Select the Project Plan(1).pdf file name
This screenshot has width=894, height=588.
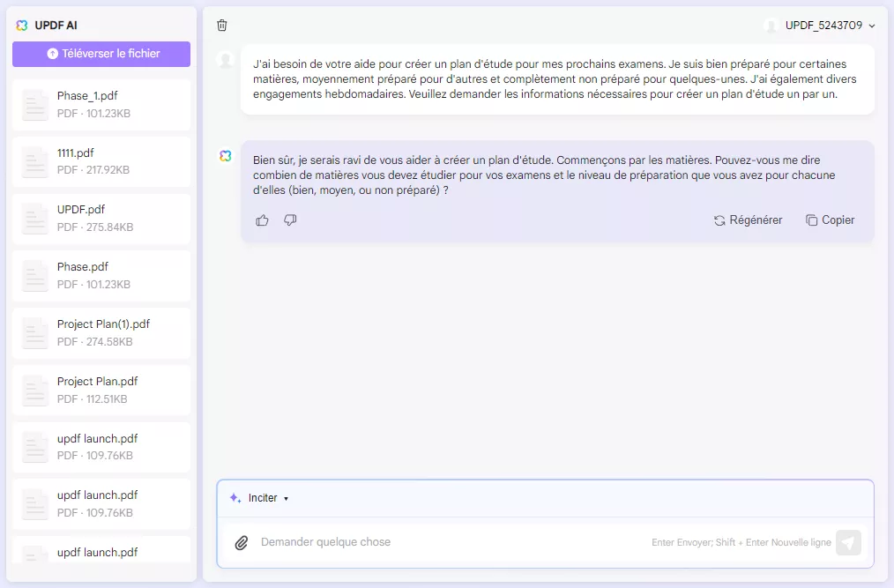click(103, 324)
